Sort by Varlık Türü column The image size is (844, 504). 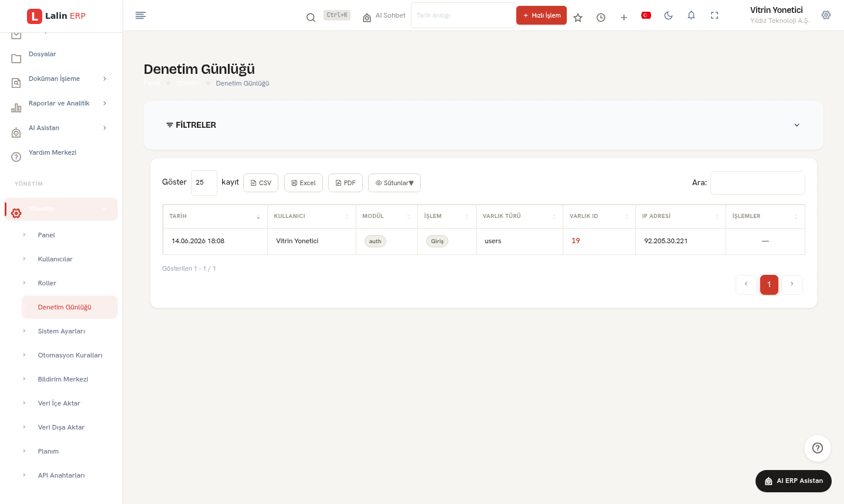click(x=519, y=216)
